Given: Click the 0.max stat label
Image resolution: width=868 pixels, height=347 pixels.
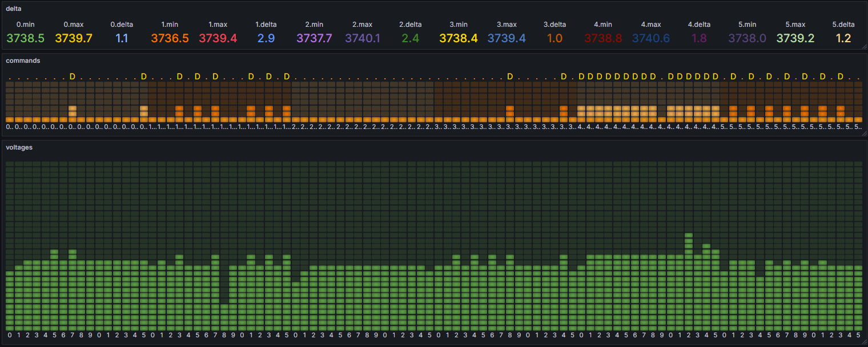Looking at the screenshot, I should 74,25.
